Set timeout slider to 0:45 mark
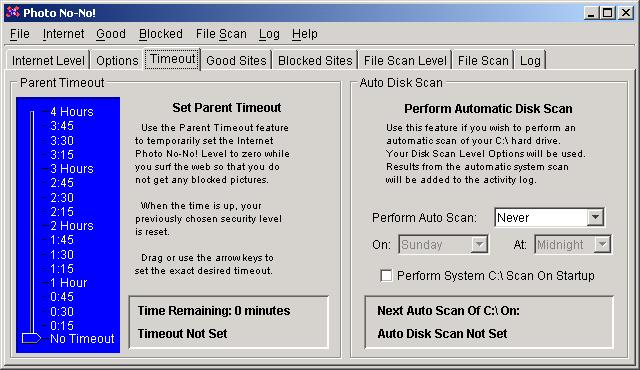This screenshot has height=370, width=640. 62,297
